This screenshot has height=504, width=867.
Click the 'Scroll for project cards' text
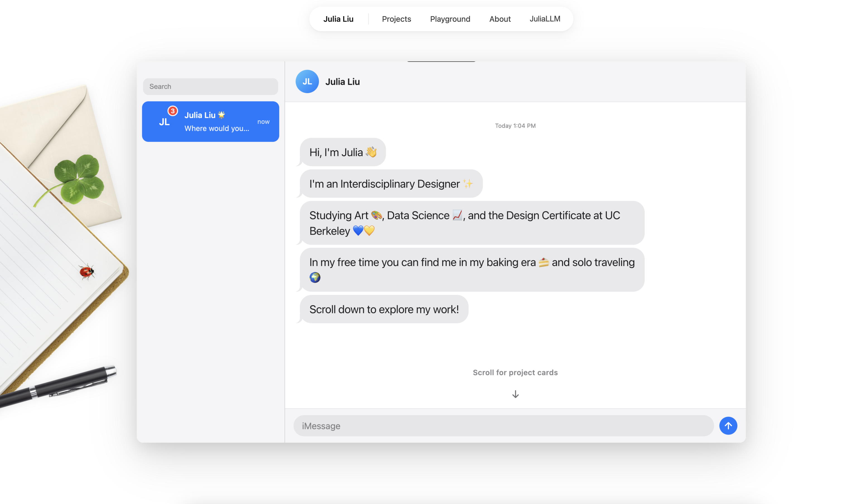coord(515,372)
